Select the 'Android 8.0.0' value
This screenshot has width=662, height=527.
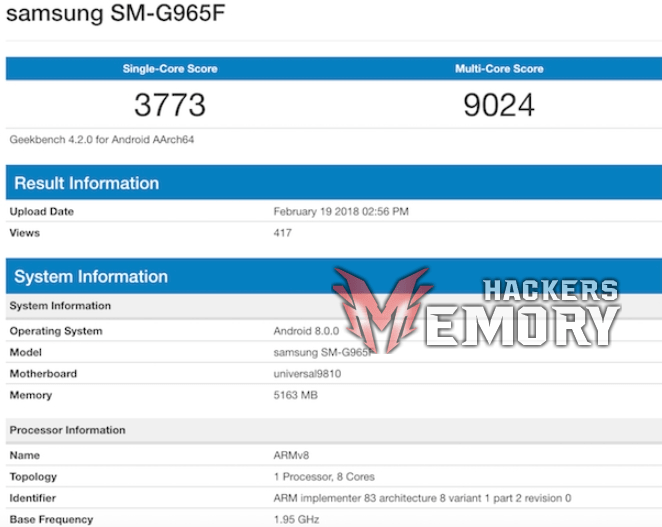point(306,331)
